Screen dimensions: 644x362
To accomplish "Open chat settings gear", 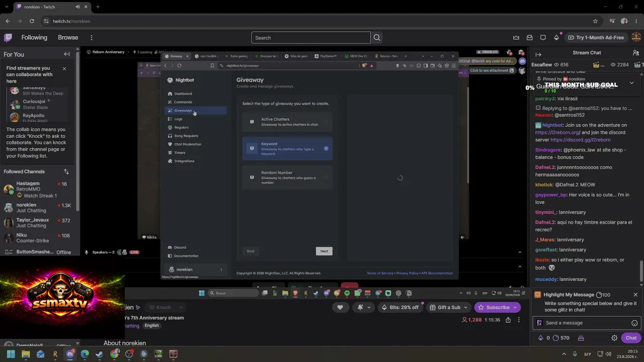I will pyautogui.click(x=614, y=338).
